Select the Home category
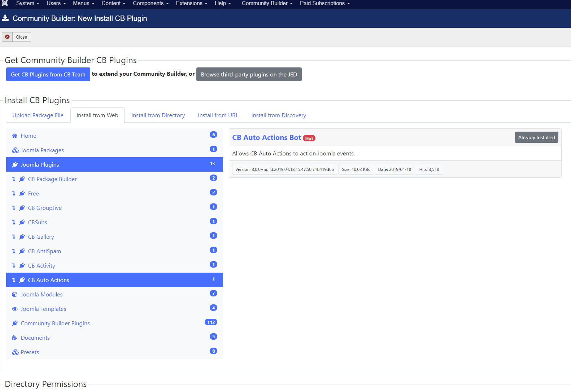Viewport: 571px width, 392px height. 114,136
